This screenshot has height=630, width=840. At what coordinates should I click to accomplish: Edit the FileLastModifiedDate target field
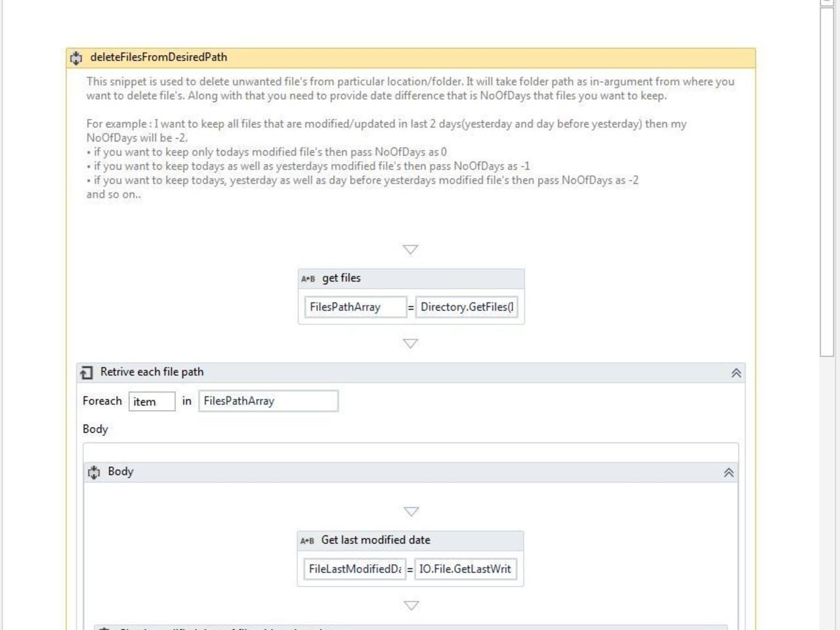click(x=354, y=569)
